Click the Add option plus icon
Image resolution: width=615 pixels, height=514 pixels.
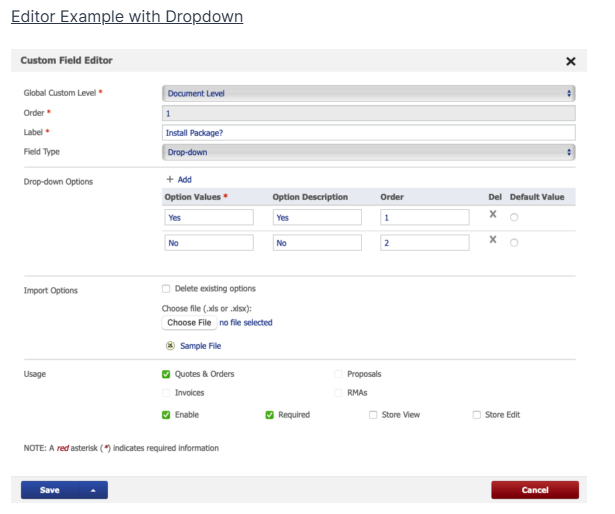pyautogui.click(x=169, y=179)
